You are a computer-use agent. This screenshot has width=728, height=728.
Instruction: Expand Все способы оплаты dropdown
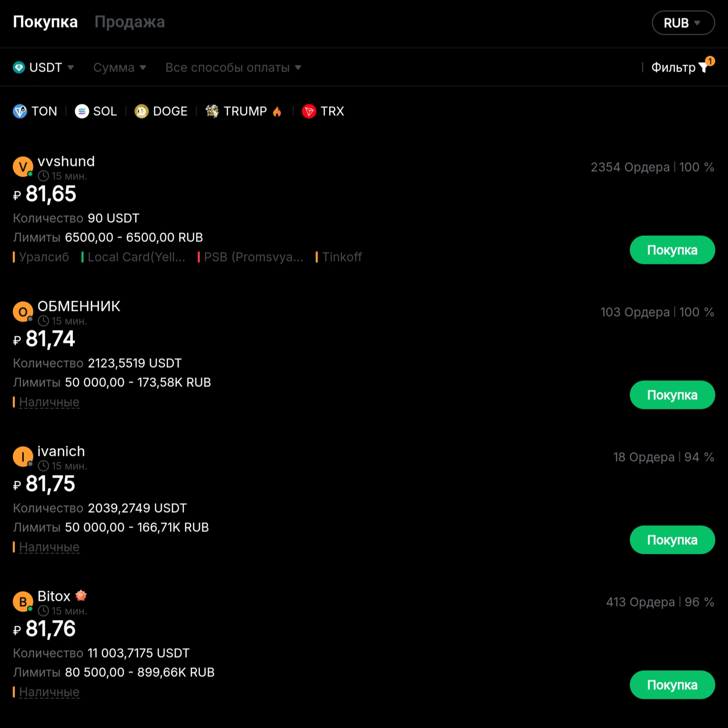point(233,68)
